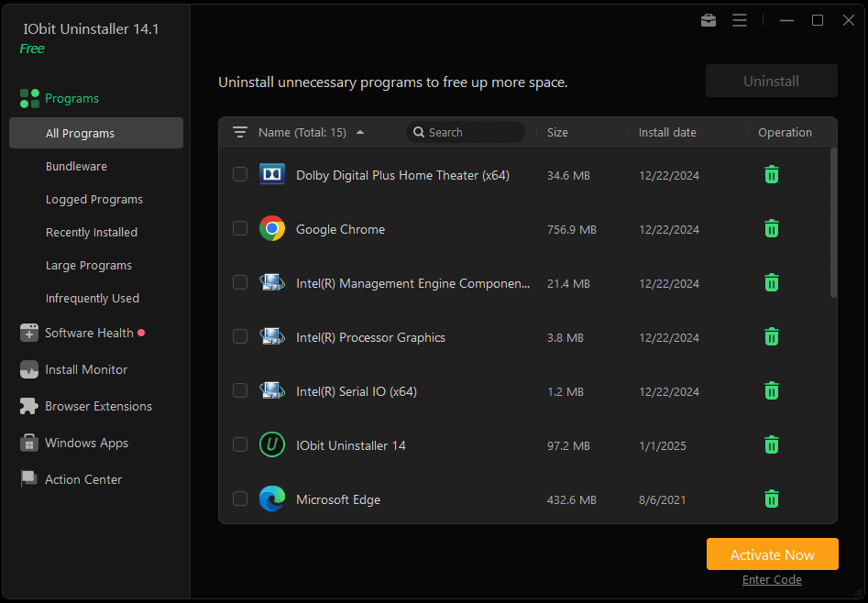This screenshot has width=868, height=603.
Task: Click the IObit Uninstaller green U icon
Action: point(272,444)
